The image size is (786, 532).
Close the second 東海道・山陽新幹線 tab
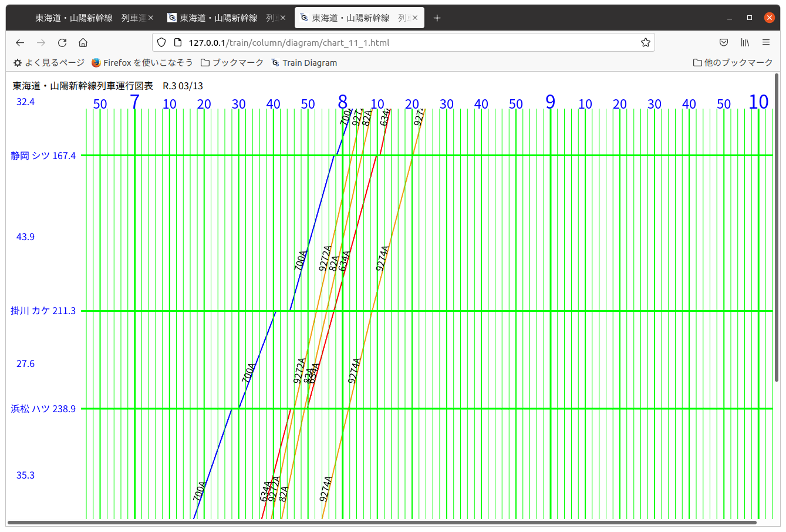[x=283, y=18]
